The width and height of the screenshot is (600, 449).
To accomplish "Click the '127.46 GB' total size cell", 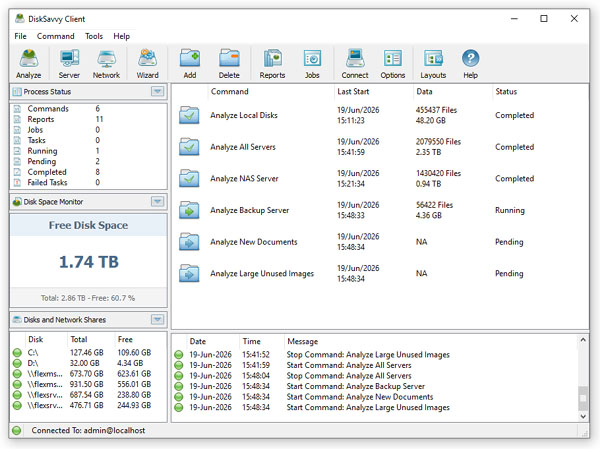I will tap(86, 353).
